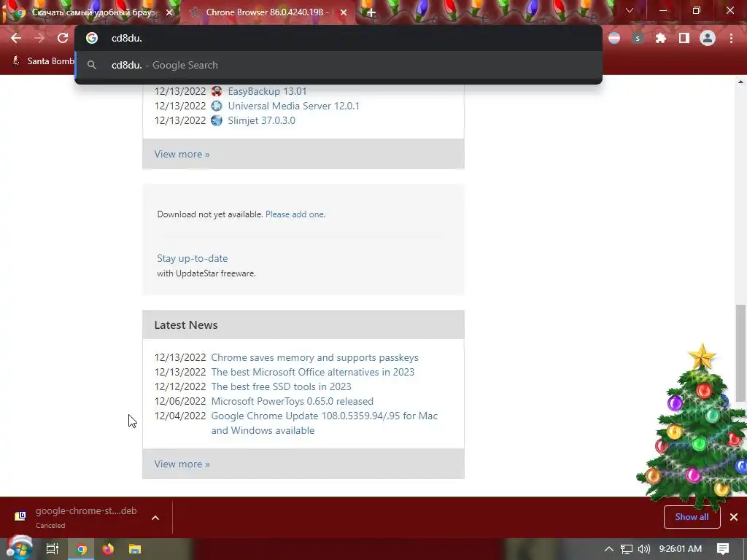The height and width of the screenshot is (560, 747).
Task: Click the canceled google-chrome-st....deb download item
Action: (x=76, y=517)
